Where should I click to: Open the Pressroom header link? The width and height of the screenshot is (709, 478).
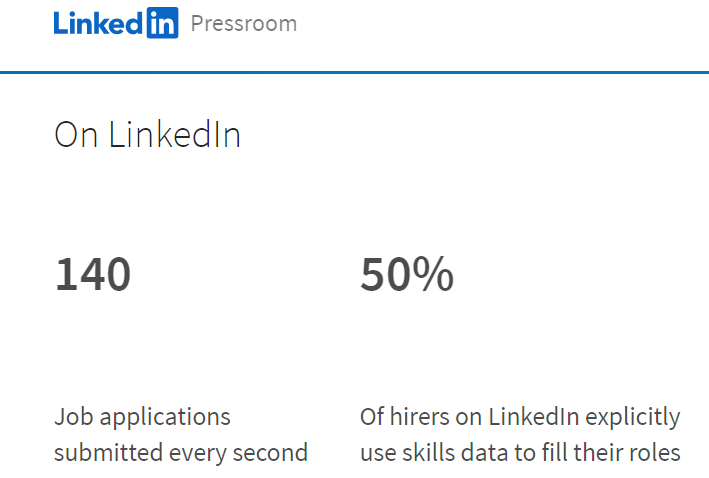pos(243,23)
